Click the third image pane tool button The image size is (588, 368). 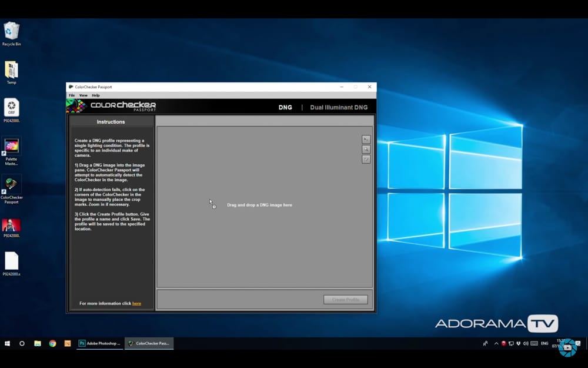coord(366,159)
